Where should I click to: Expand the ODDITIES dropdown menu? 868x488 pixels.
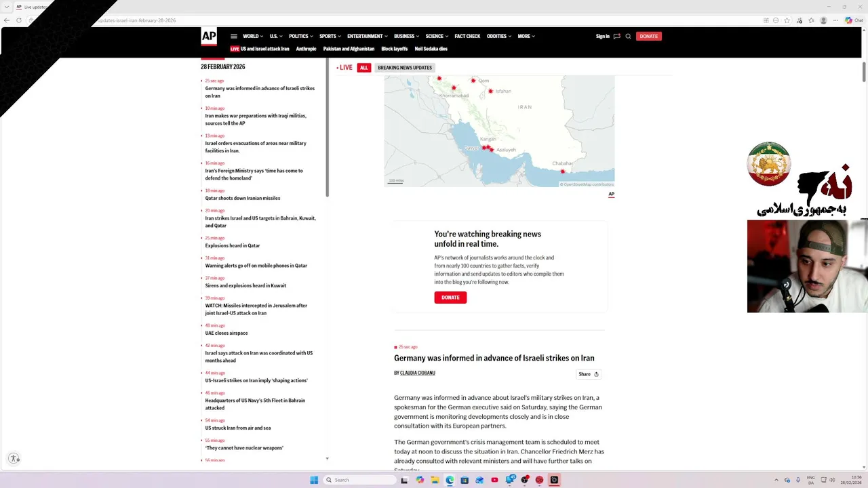pos(499,37)
